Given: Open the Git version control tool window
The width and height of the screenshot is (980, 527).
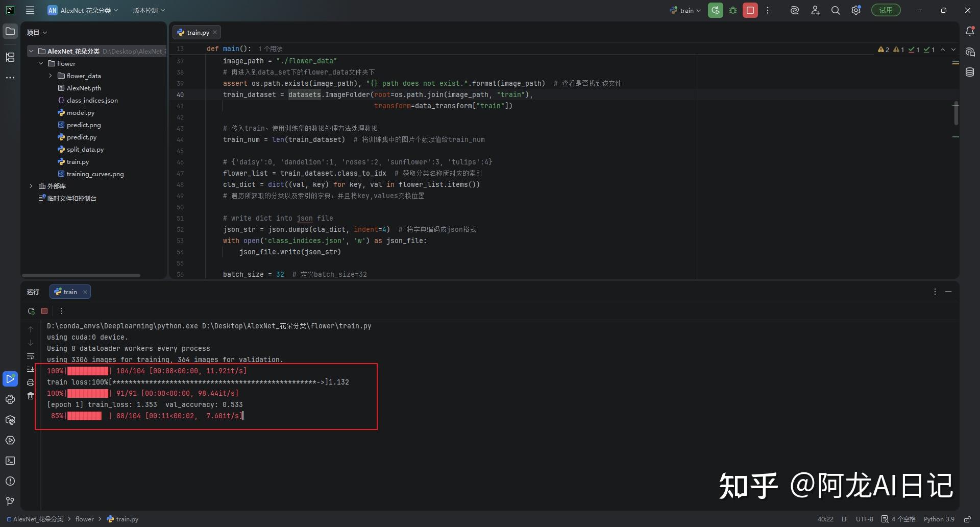Looking at the screenshot, I should click(10, 501).
